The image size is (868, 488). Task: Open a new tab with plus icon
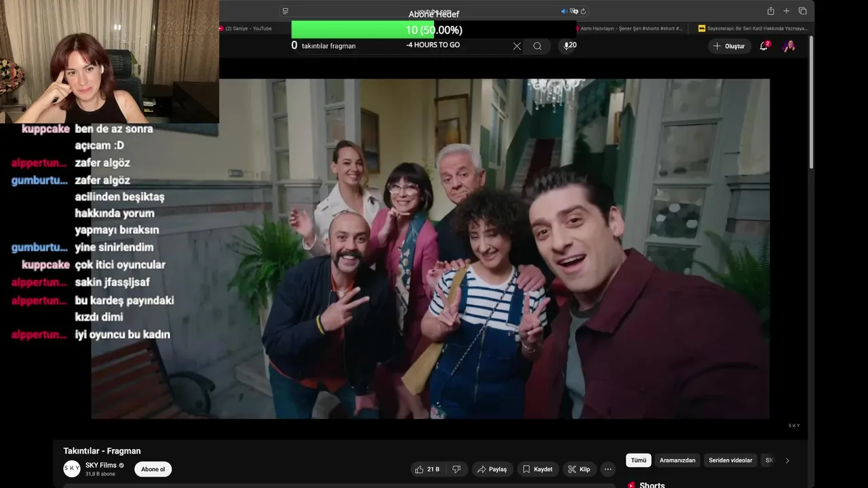787,11
